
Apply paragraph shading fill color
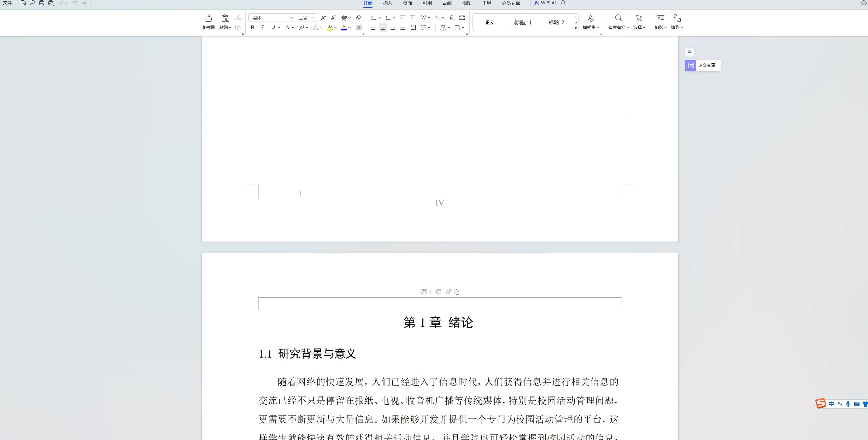443,28
